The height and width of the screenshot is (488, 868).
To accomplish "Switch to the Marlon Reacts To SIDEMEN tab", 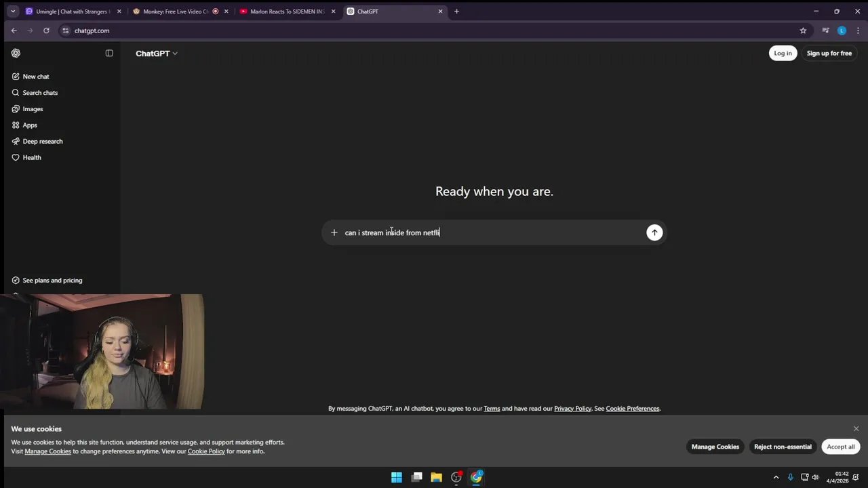I will [x=287, y=12].
